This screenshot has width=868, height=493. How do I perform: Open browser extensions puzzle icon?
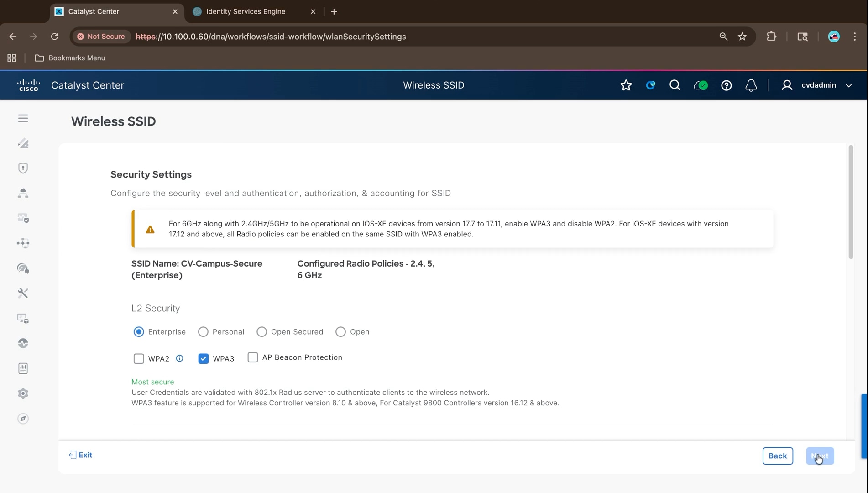click(x=771, y=37)
